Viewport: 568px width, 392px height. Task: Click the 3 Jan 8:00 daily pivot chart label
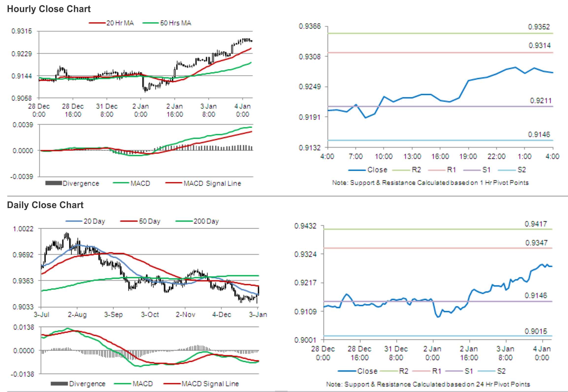click(x=505, y=353)
